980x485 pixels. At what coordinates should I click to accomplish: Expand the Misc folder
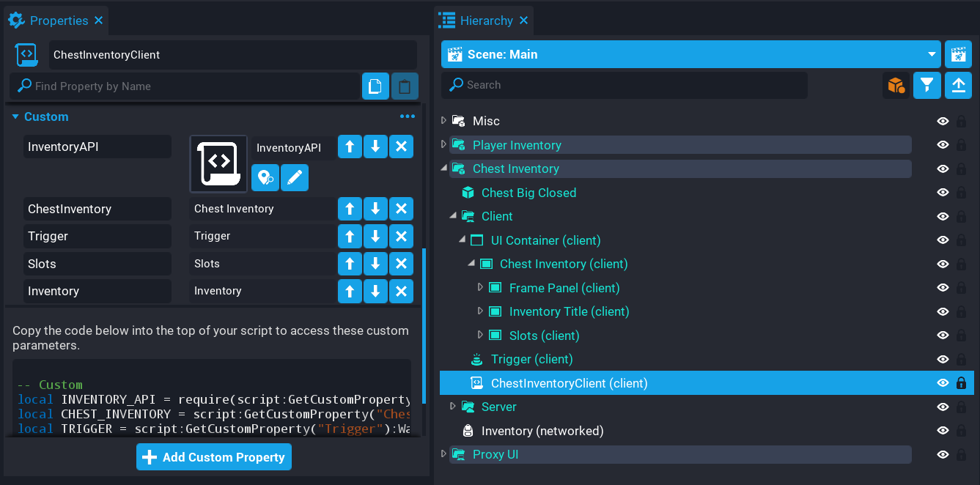point(443,121)
